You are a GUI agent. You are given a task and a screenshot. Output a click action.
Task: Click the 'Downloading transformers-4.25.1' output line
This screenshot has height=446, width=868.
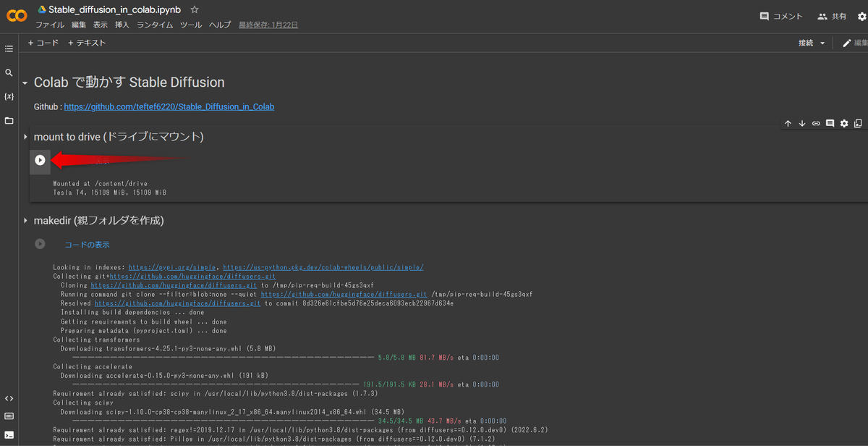(x=168, y=348)
